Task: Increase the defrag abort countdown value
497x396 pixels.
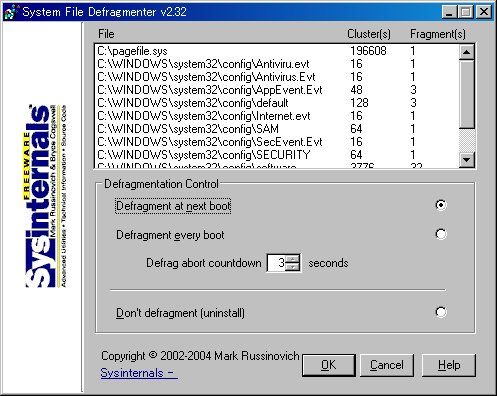Action: [x=293, y=259]
